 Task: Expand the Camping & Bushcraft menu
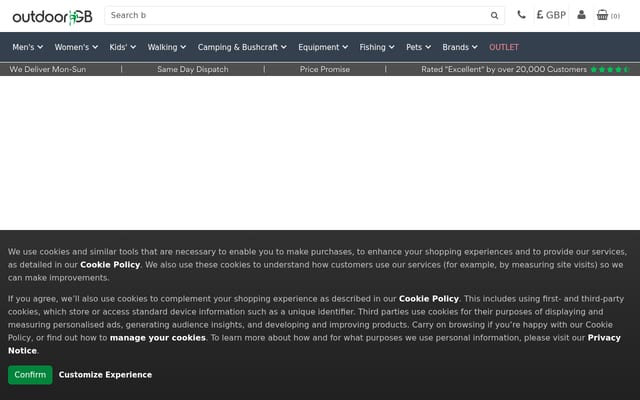[242, 47]
